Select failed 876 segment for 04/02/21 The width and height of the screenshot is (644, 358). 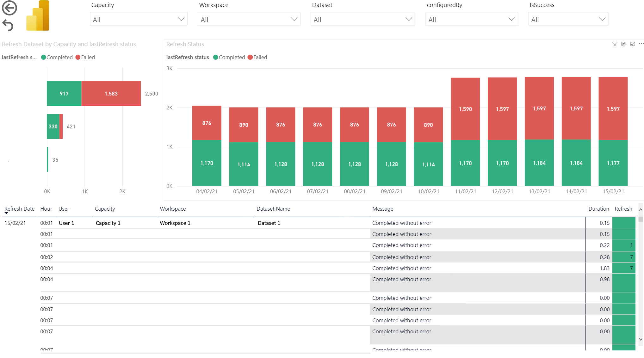pyautogui.click(x=207, y=123)
